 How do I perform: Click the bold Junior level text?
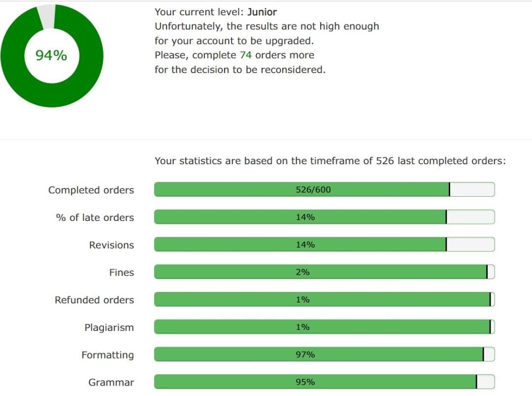262,12
